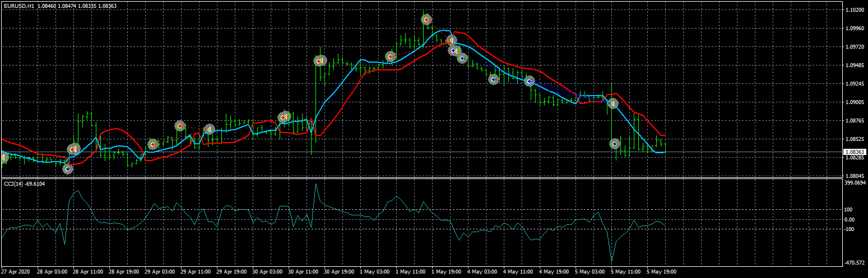Click the CCI(14) -69.6104 indicator label
This screenshot has height=278, width=868.
click(24, 183)
